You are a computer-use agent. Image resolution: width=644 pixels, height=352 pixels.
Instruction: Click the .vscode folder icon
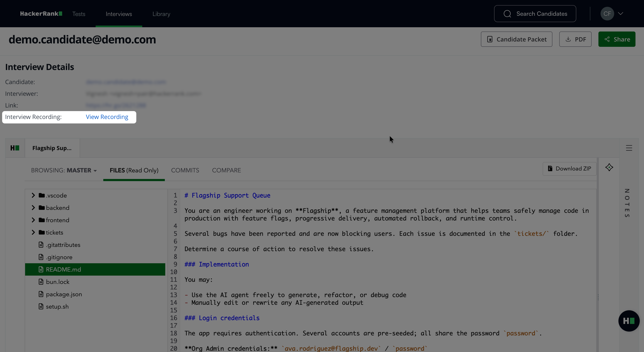(x=42, y=195)
